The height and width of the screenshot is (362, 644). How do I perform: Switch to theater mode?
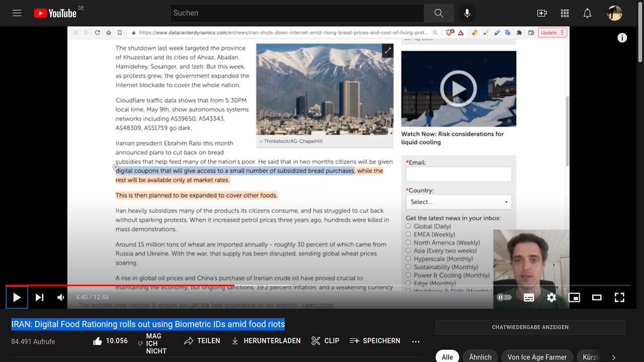(597, 297)
